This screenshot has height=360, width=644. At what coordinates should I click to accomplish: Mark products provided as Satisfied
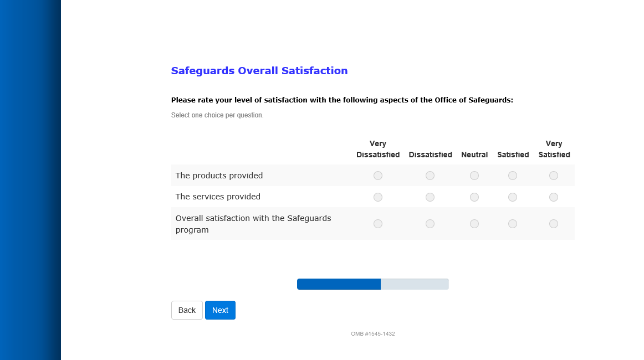(x=513, y=176)
